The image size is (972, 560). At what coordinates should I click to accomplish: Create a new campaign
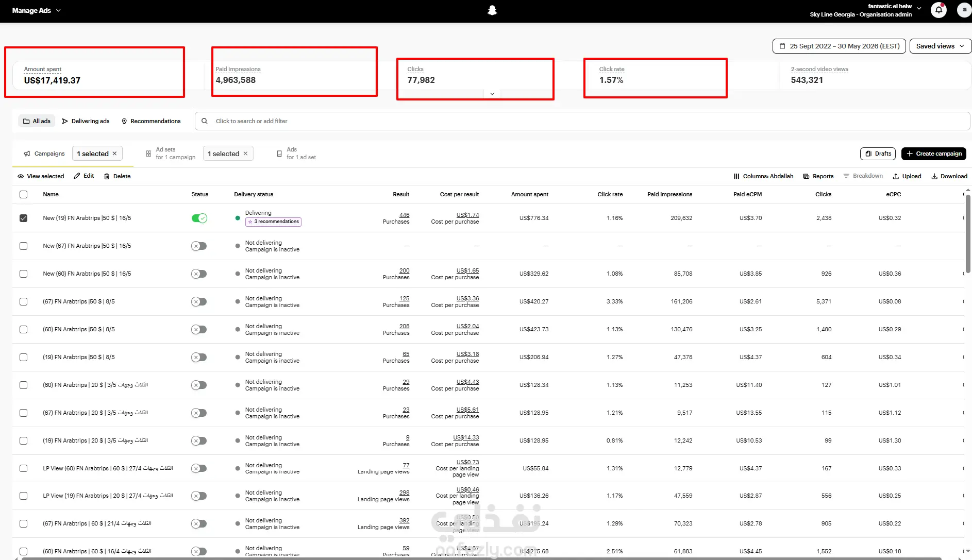pos(934,154)
